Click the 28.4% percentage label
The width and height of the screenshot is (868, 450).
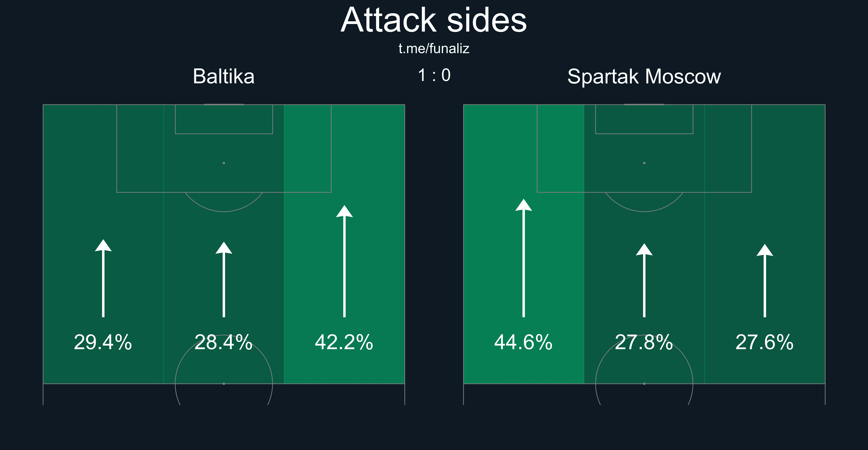[x=223, y=342]
